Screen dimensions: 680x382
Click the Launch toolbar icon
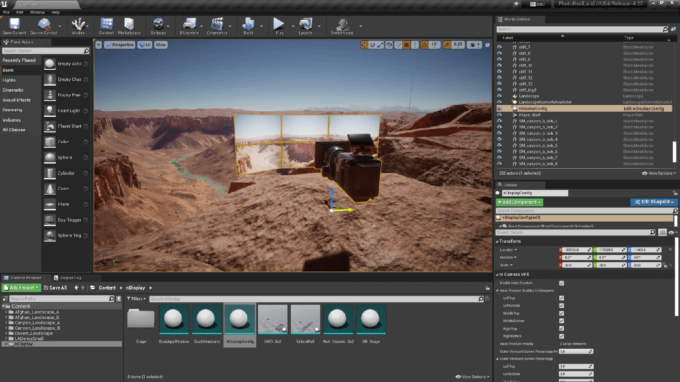coord(305,26)
